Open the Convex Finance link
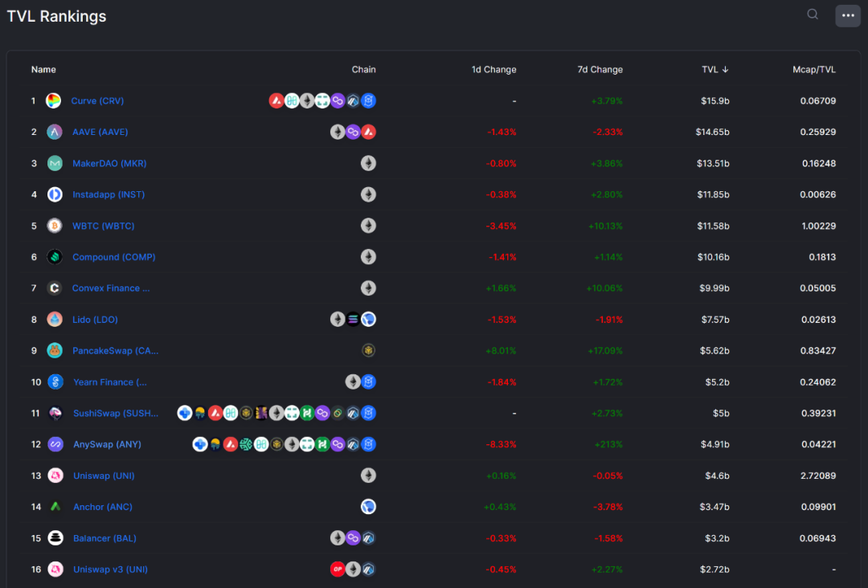This screenshot has height=588, width=868. (111, 288)
